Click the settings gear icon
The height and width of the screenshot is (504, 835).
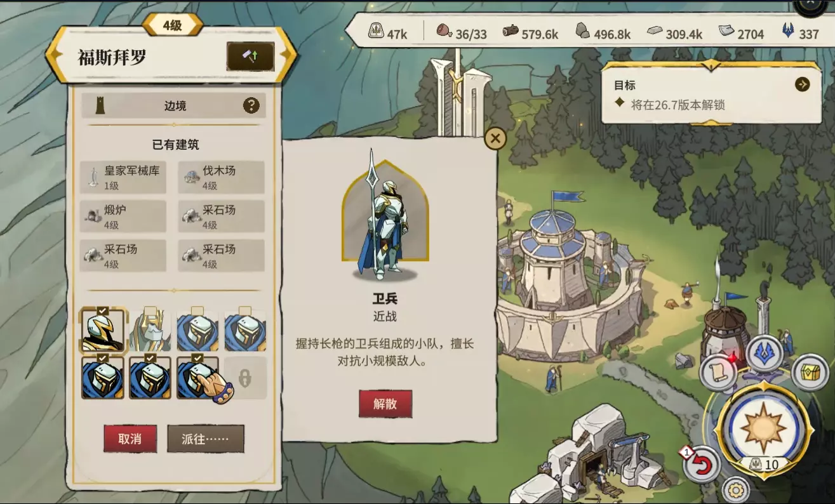(x=736, y=490)
